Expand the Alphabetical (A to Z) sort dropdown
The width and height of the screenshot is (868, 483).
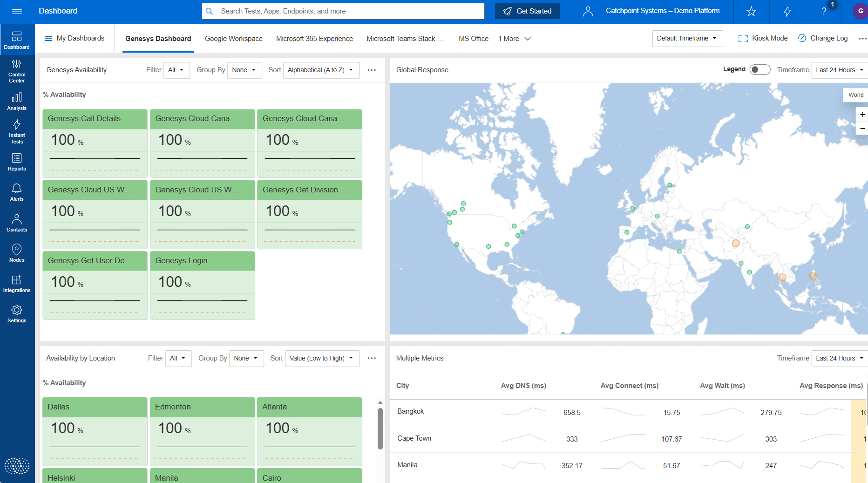(321, 70)
